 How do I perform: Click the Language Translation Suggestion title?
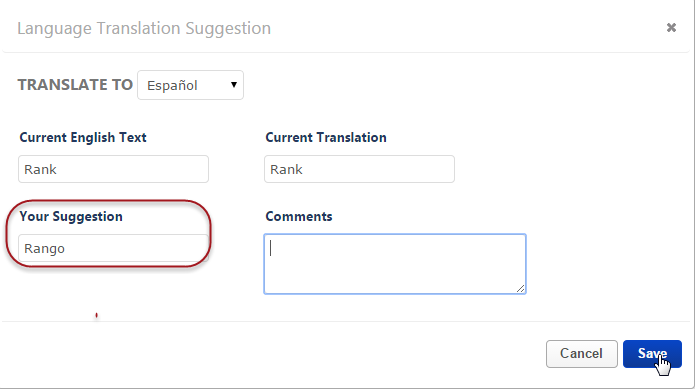coord(144,28)
